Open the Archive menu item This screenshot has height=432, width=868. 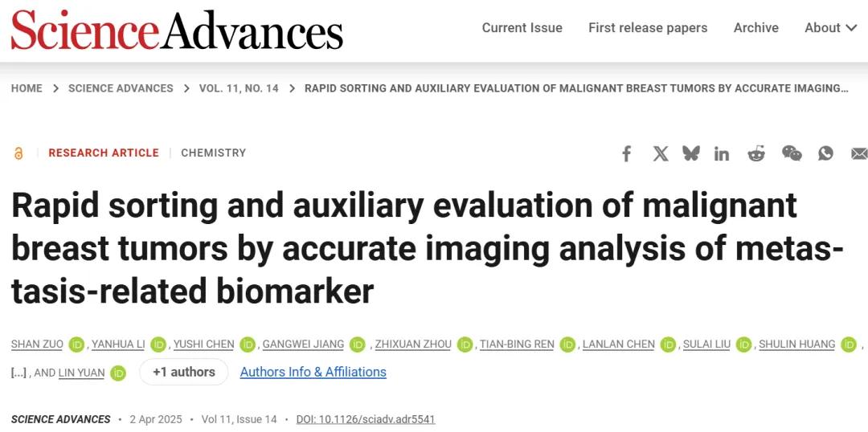coord(756,27)
